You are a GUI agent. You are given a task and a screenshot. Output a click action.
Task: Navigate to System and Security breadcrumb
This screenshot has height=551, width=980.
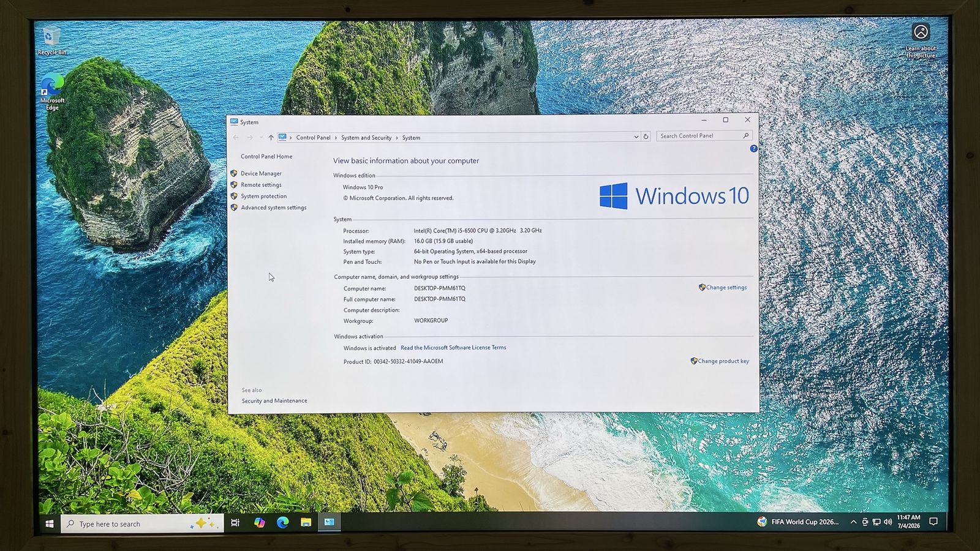[x=366, y=138]
